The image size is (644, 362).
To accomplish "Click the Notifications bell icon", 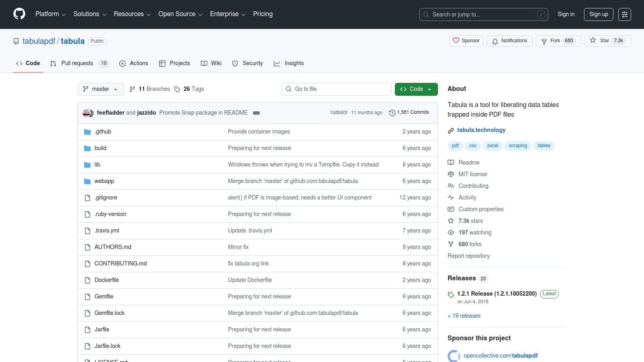I will tap(495, 41).
